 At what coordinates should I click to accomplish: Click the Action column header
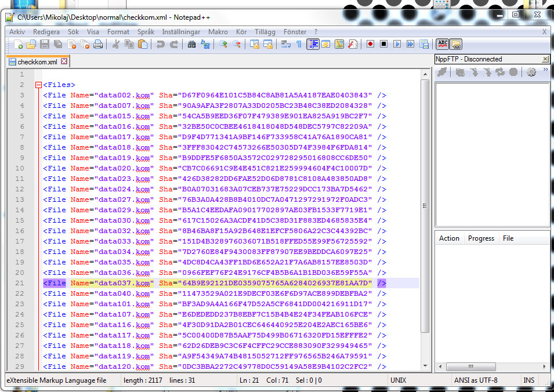(x=449, y=238)
